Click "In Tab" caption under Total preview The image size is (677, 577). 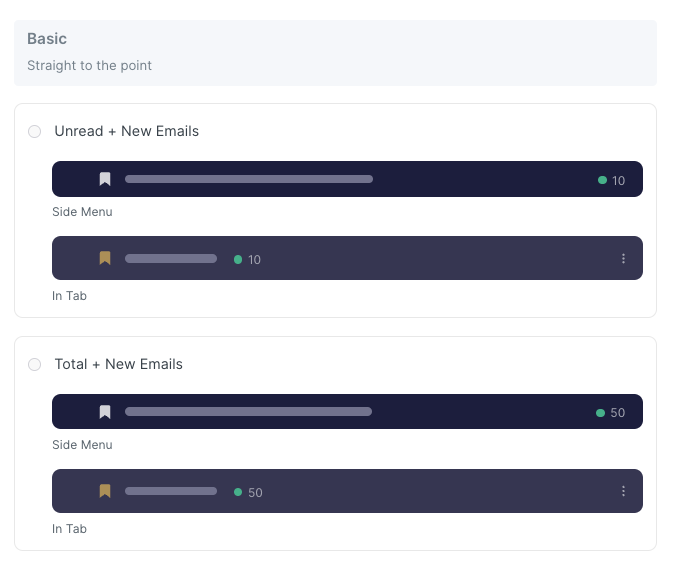69,529
